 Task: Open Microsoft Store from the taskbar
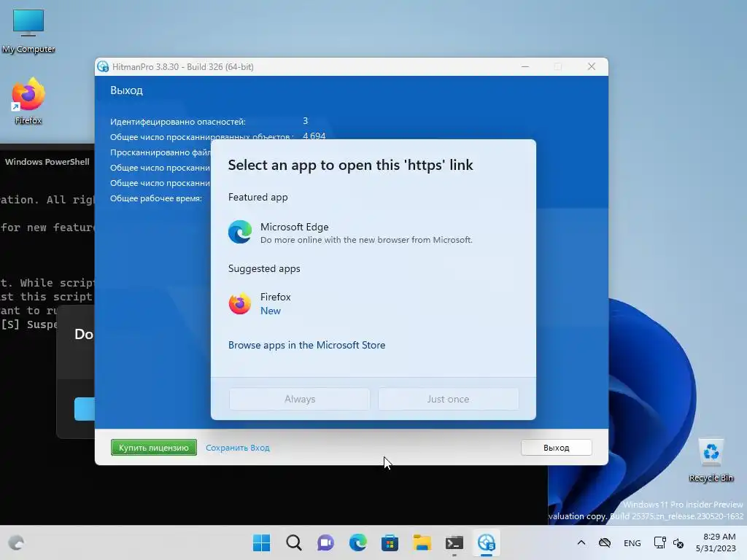[x=390, y=542]
